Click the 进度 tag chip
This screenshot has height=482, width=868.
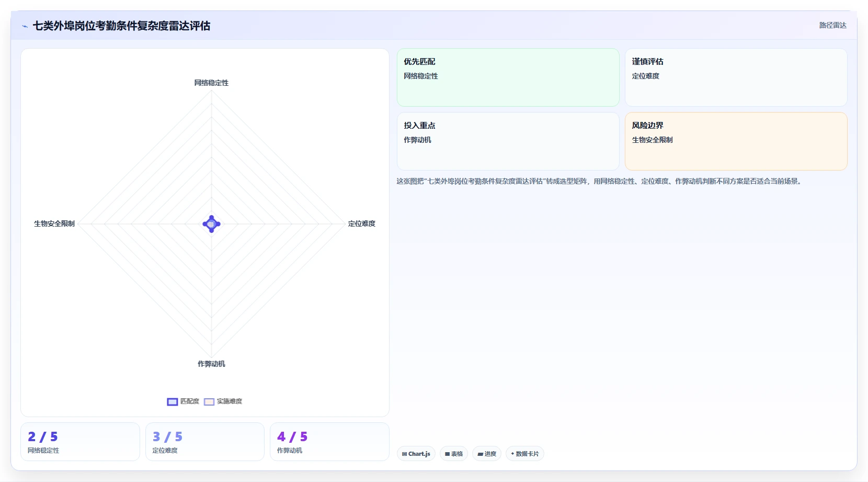coord(487,454)
